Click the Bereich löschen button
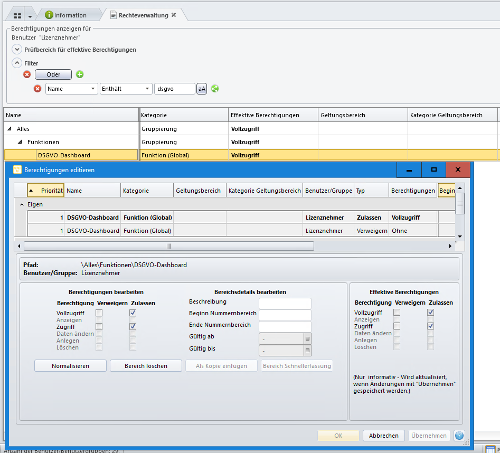500x453 pixels. pos(146,366)
